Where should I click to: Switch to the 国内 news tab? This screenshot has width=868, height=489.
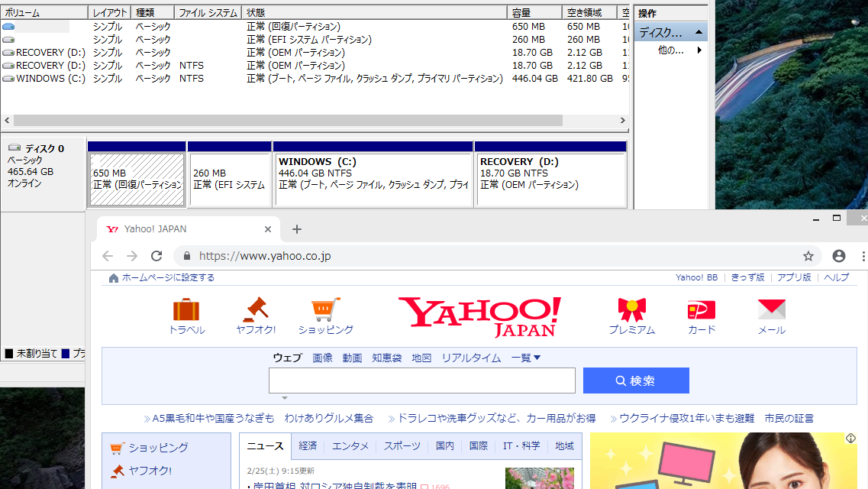click(444, 445)
